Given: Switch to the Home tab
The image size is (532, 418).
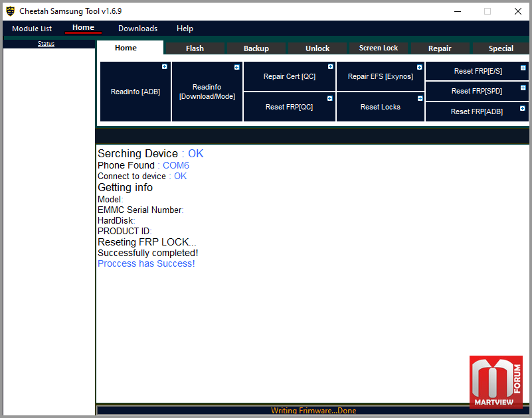Looking at the screenshot, I should coord(130,48).
